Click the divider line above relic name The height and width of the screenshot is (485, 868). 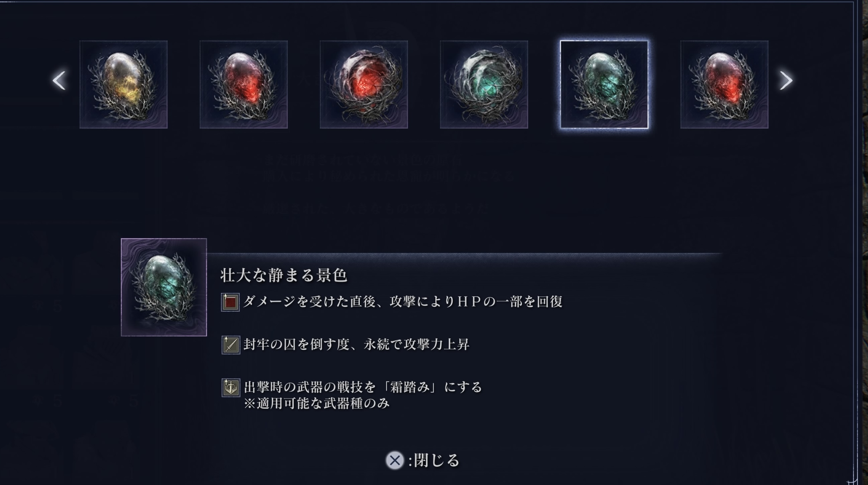coord(464,254)
